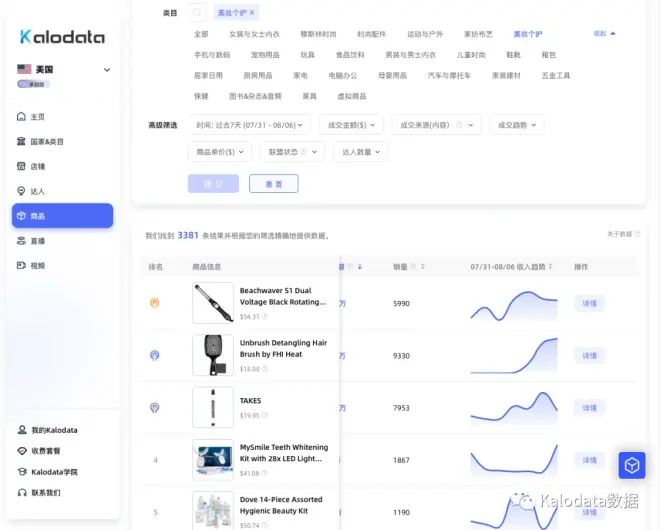Click the 达人 creator icon in sidebar
The height and width of the screenshot is (530, 660).
(22, 191)
